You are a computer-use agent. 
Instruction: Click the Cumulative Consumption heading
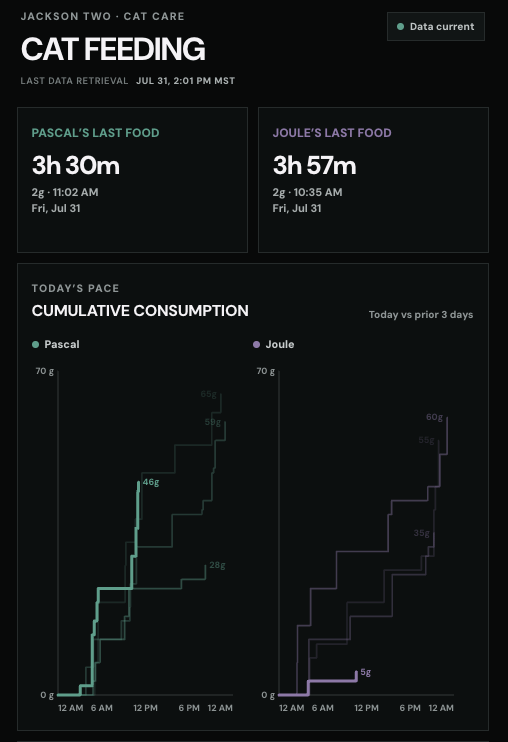pos(140,310)
